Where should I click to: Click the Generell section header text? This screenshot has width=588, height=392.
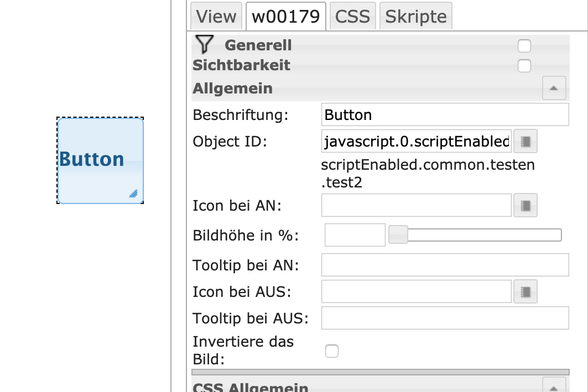(x=258, y=45)
